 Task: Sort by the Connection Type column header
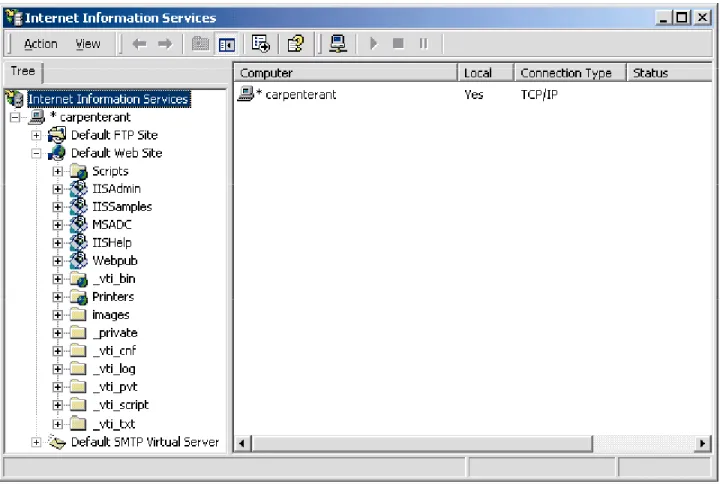570,73
